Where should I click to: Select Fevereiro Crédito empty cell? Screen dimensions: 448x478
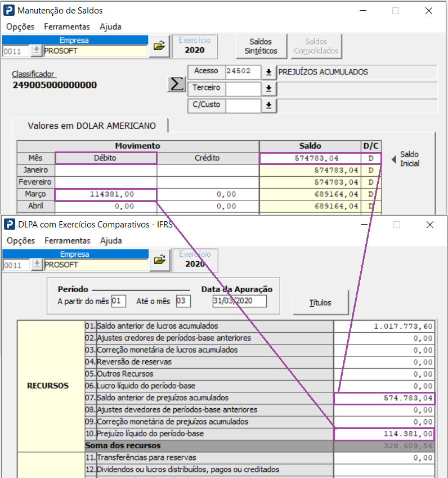(x=208, y=182)
